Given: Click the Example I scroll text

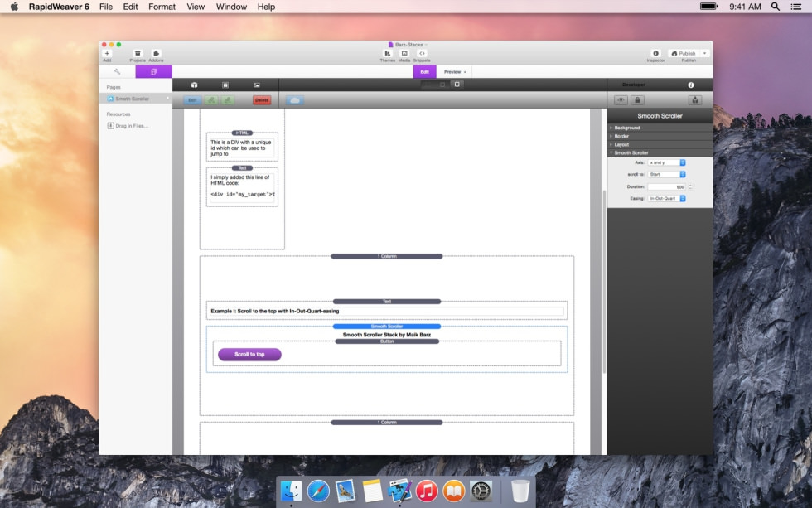Looking at the screenshot, I should (275, 312).
